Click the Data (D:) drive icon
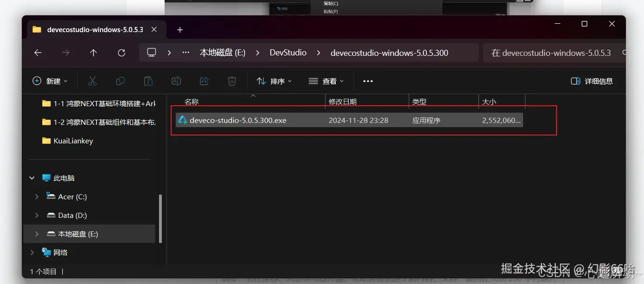 51,215
